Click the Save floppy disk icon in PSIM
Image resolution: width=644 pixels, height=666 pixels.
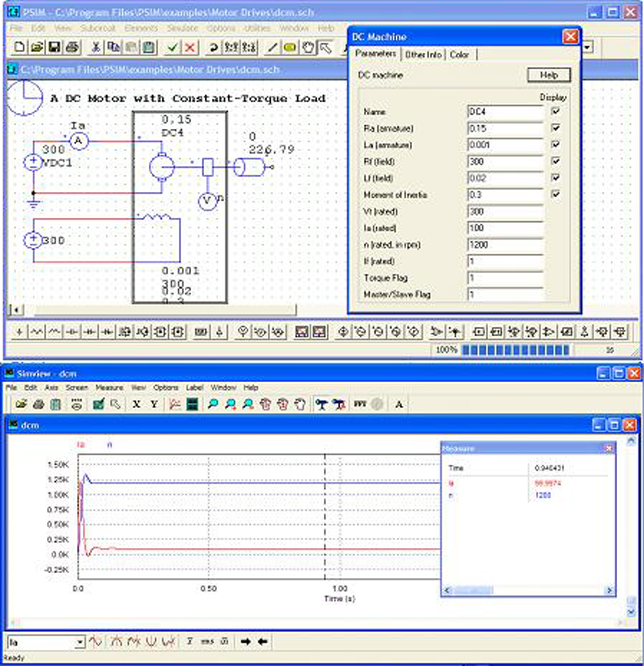point(55,47)
